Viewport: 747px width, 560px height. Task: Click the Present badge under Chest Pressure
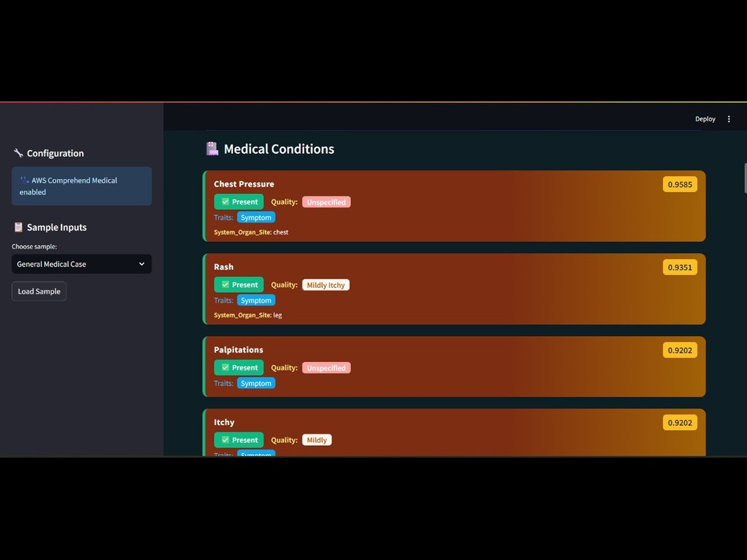point(239,202)
